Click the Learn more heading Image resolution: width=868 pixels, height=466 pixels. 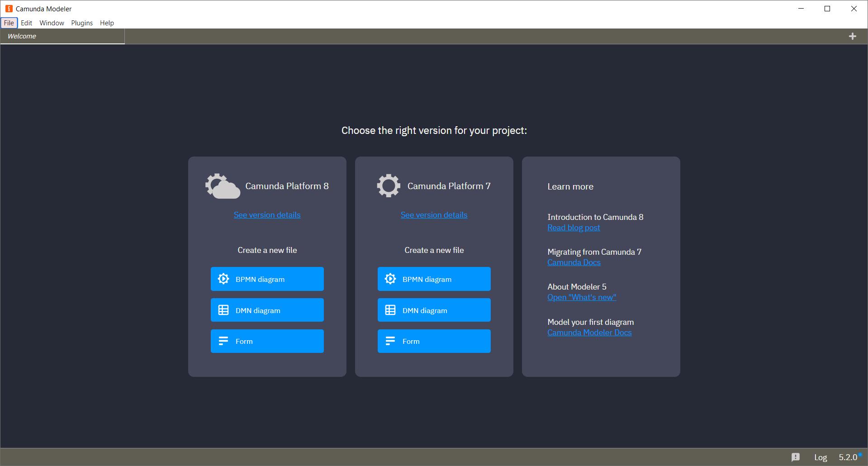[570, 186]
